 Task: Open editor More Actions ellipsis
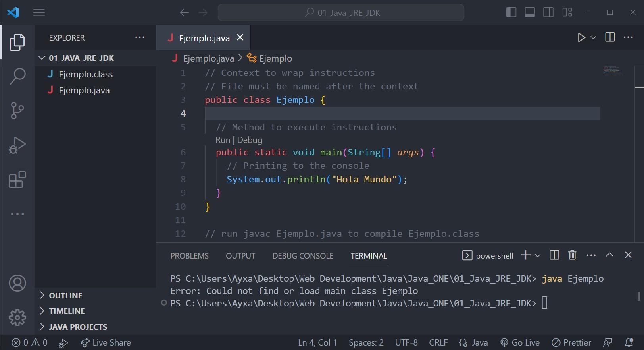tap(629, 37)
